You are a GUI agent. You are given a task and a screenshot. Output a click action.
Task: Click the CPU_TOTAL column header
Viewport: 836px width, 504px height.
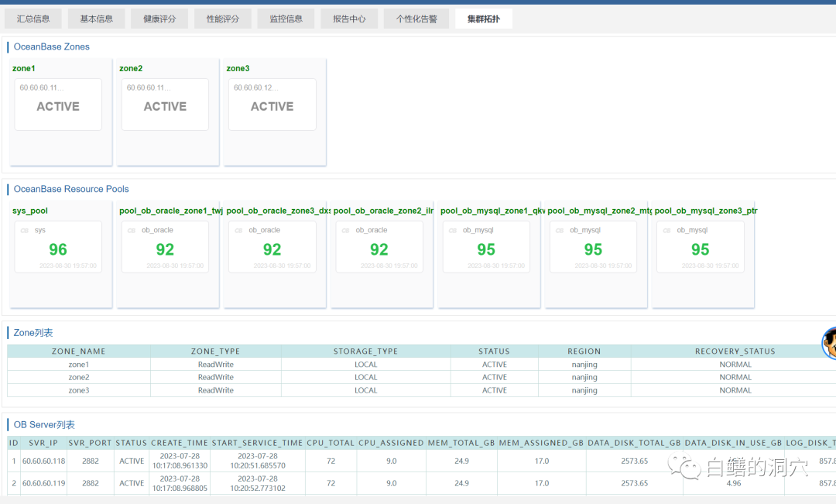tap(331, 443)
